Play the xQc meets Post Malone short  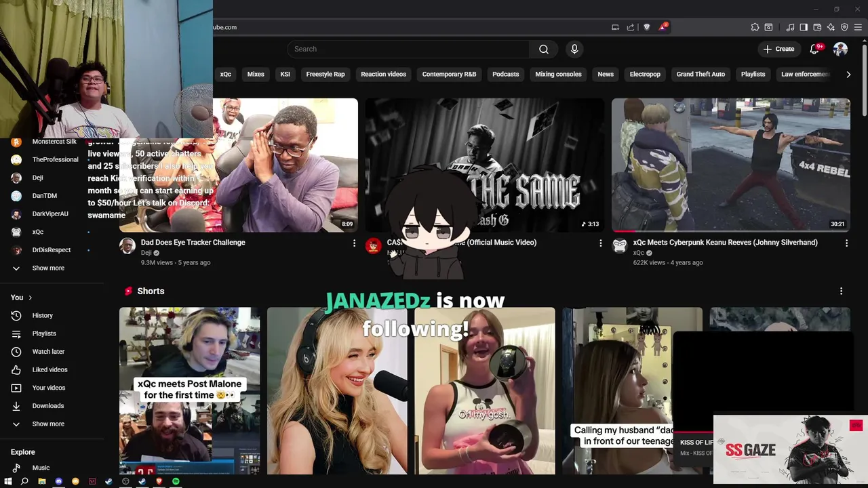(x=189, y=390)
